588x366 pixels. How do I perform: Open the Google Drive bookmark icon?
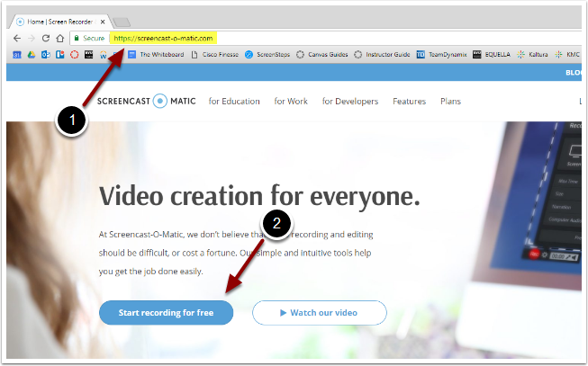pyautogui.click(x=32, y=55)
